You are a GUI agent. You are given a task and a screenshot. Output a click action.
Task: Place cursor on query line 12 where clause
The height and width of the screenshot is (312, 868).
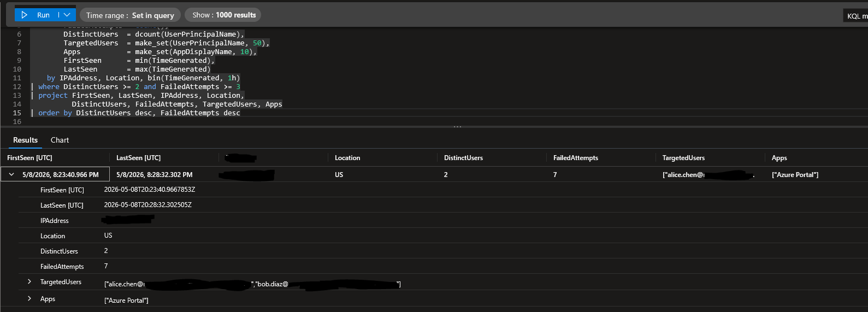(x=135, y=86)
